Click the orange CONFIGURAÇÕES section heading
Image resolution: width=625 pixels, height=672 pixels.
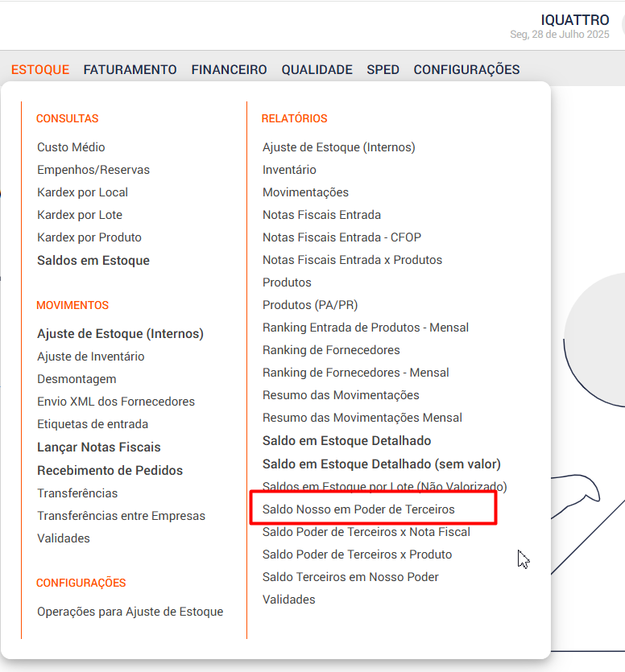[x=81, y=583]
